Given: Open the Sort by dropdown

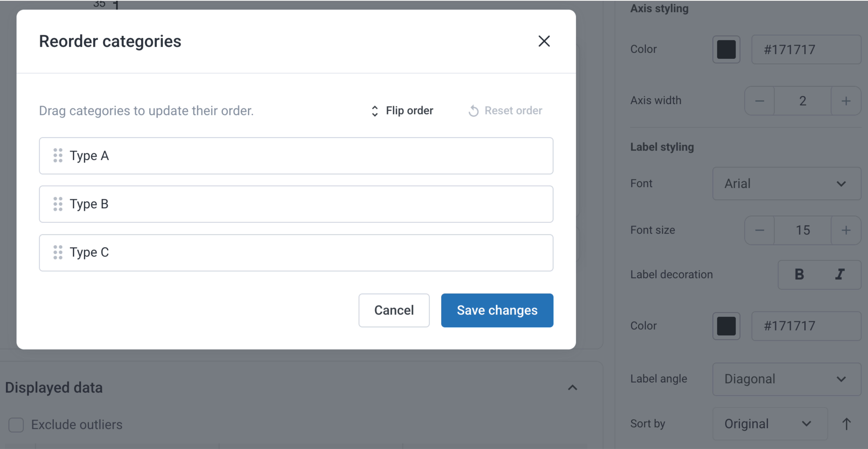Looking at the screenshot, I should 770,424.
